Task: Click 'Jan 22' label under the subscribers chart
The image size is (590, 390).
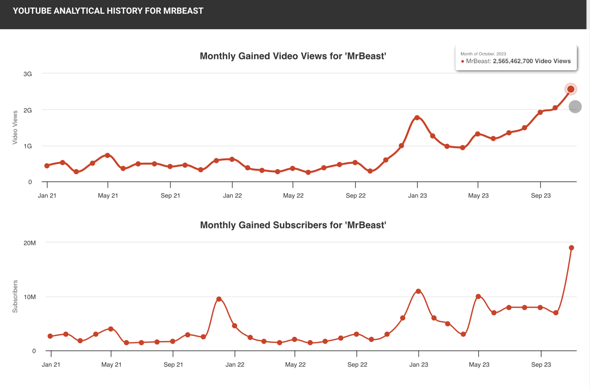Action: 235,365
